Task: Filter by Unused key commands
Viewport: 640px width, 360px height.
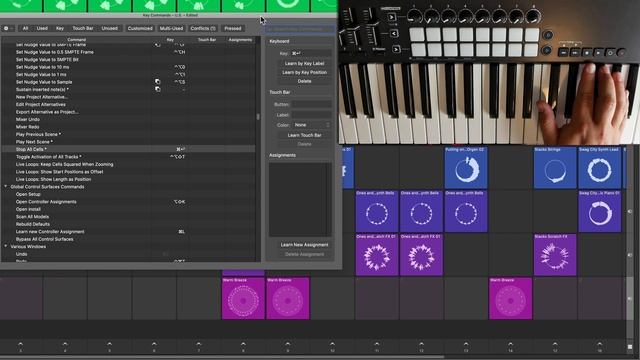Action: coord(109,28)
